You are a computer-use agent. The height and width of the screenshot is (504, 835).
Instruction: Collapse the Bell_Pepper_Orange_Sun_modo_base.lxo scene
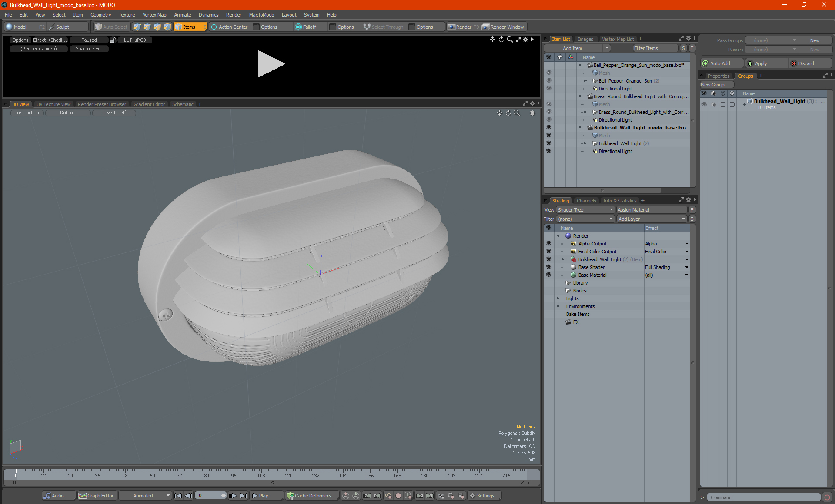click(x=580, y=65)
